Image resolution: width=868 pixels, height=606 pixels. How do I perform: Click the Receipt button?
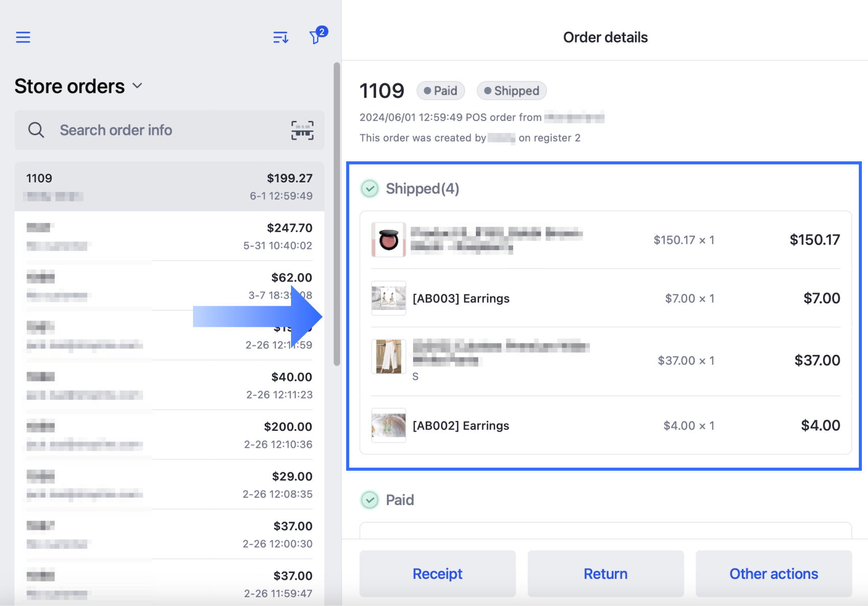438,574
